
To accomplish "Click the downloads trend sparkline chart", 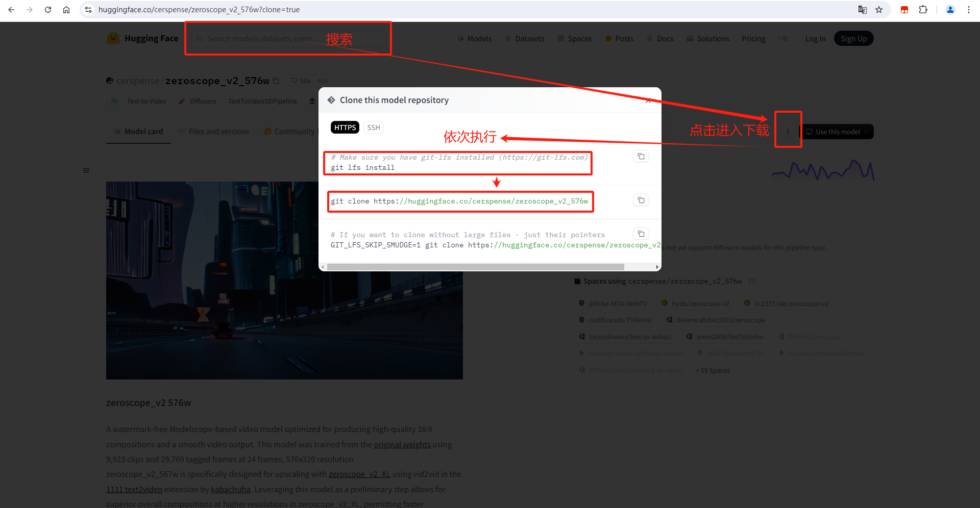I will tap(823, 170).
